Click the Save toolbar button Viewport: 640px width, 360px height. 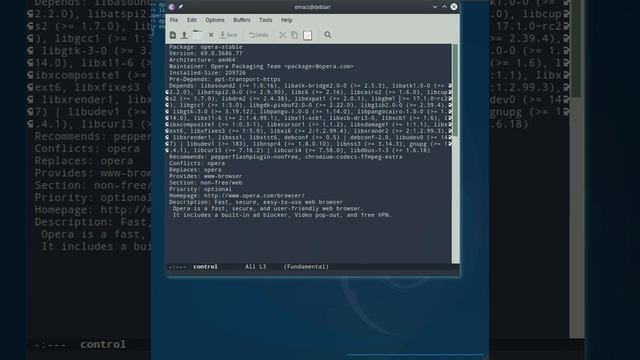click(229, 35)
